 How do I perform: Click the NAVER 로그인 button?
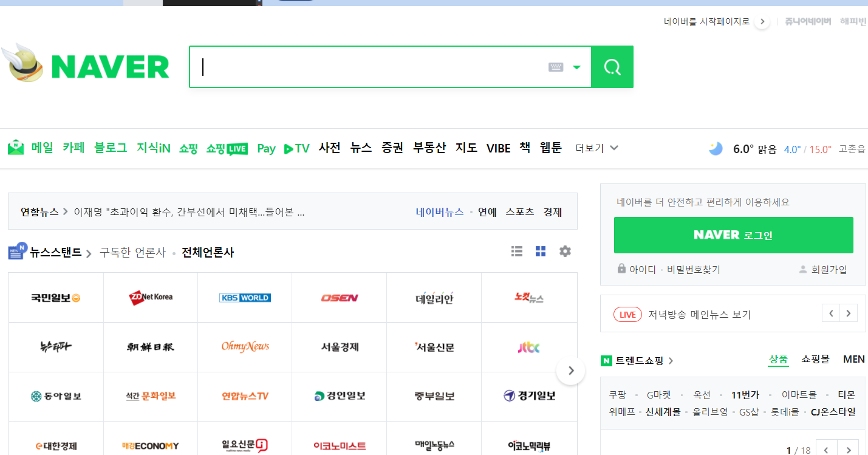coord(733,235)
